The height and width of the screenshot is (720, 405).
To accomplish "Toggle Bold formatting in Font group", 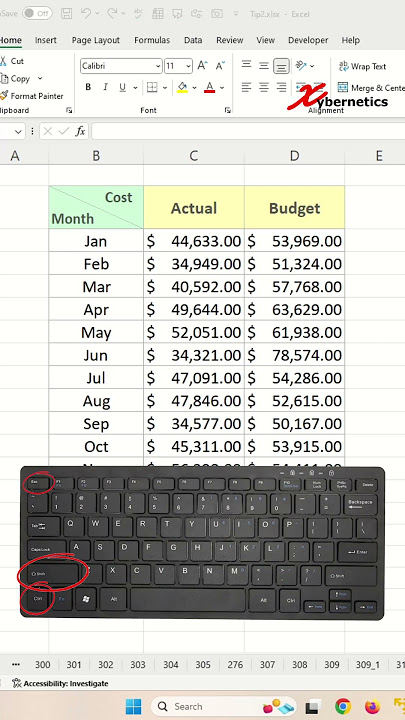I will tap(88, 87).
